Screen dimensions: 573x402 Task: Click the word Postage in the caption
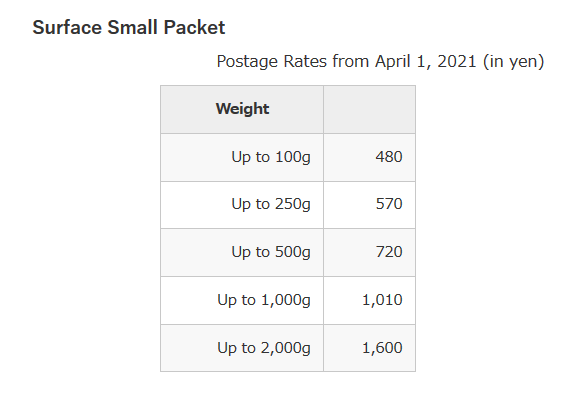click(247, 61)
